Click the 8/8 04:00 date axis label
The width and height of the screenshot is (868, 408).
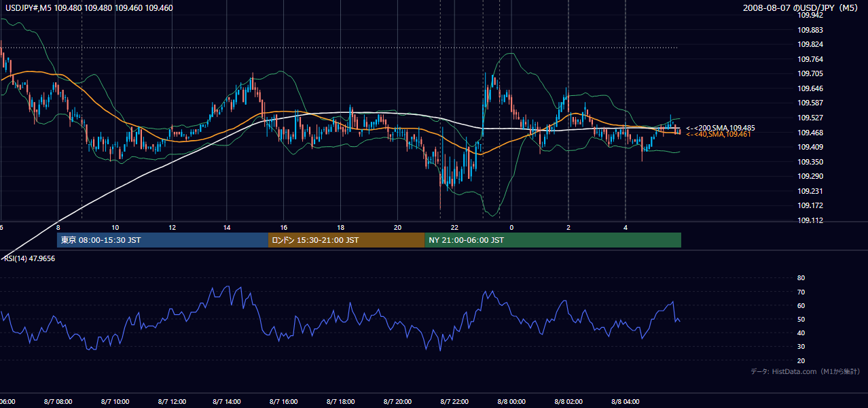(625, 402)
